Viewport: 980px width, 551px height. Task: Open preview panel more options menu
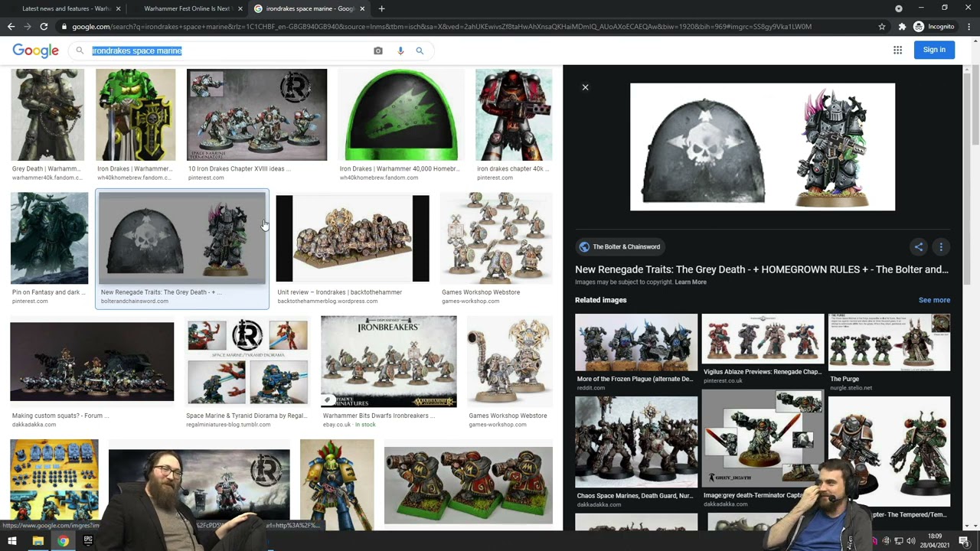pos(941,246)
